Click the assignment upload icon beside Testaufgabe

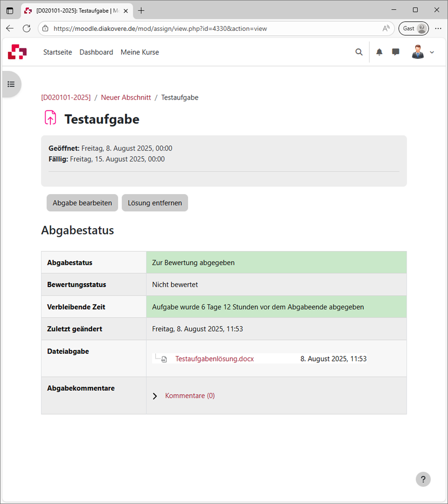click(x=50, y=118)
